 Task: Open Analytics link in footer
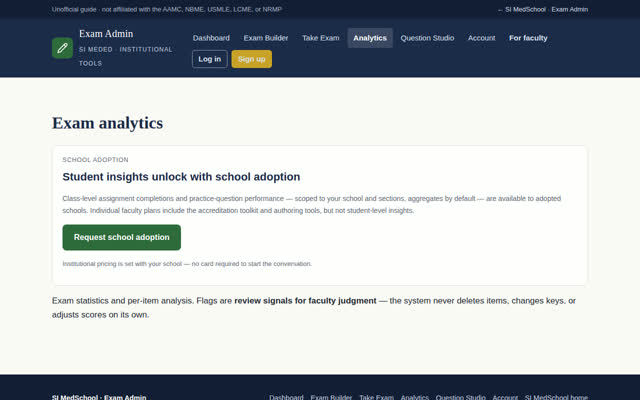(415, 397)
